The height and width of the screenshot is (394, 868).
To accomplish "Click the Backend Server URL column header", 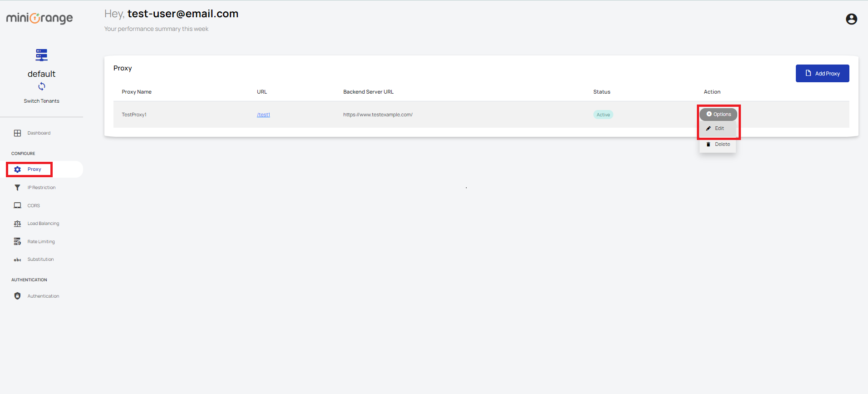I will [x=368, y=92].
